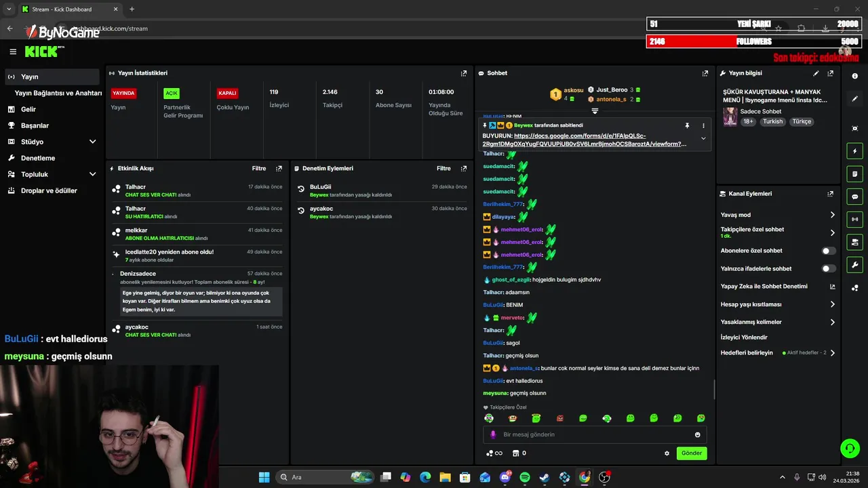Toggle Abonelere özel sohbet switch
The width and height of the screenshot is (868, 488).
828,251
